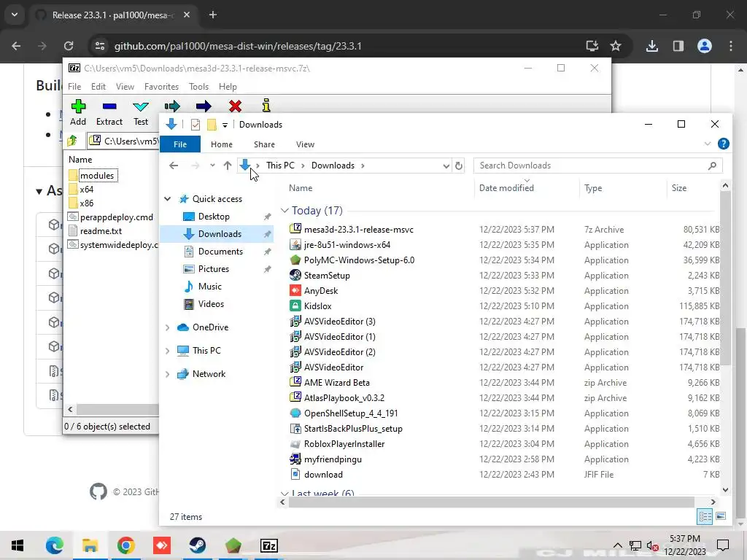Click the 7-Zip Copy arrow icon
The image size is (747, 560).
(x=172, y=106)
